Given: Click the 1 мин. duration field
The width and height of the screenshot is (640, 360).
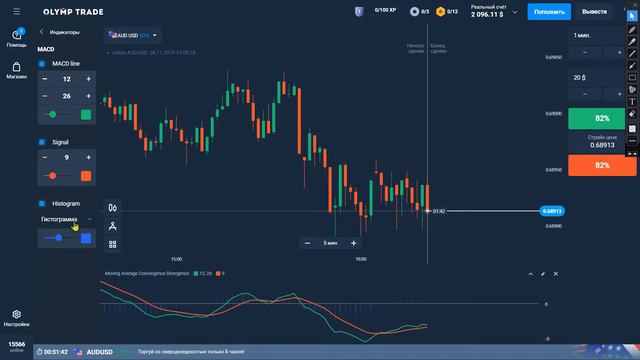Looking at the screenshot, I should pyautogui.click(x=596, y=36).
